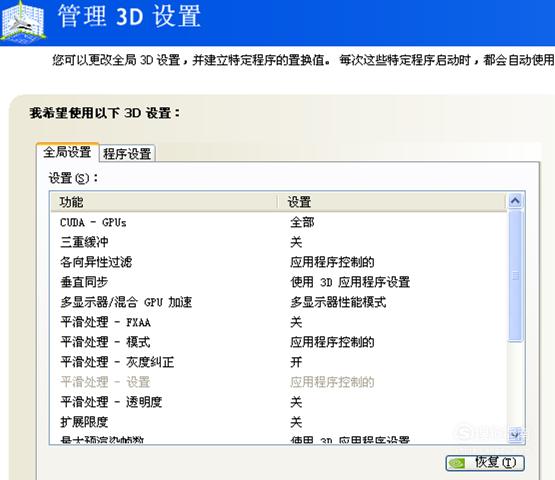This screenshot has width=555, height=480.
Task: Open 应用程序控制的 value for 各向异性过滤
Action: 332,262
